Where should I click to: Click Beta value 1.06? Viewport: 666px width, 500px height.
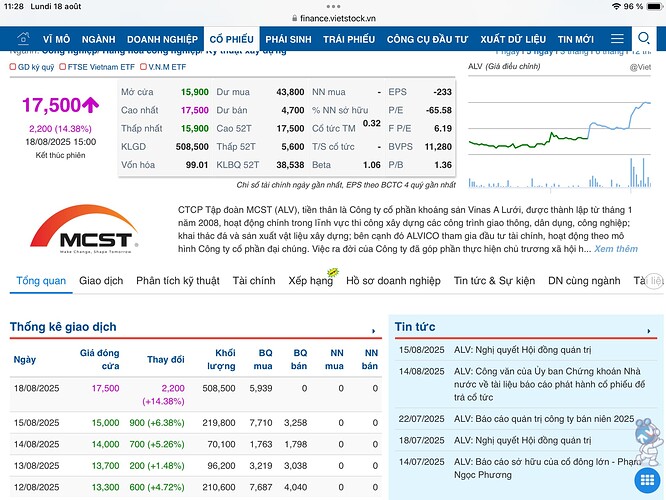pyautogui.click(x=372, y=165)
